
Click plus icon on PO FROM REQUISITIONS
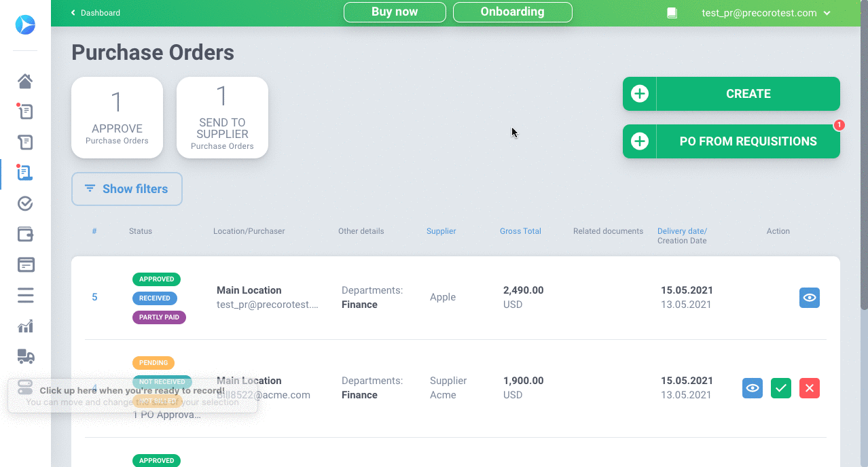(x=640, y=141)
